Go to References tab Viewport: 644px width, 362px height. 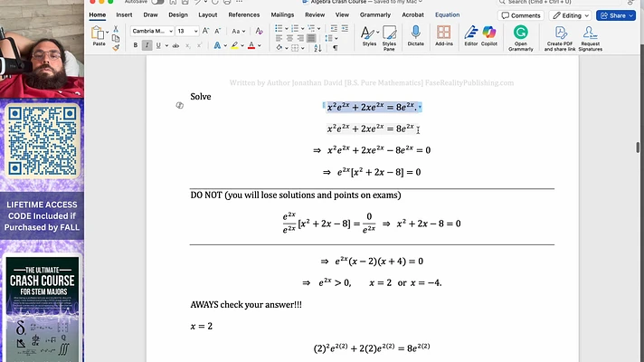(244, 14)
